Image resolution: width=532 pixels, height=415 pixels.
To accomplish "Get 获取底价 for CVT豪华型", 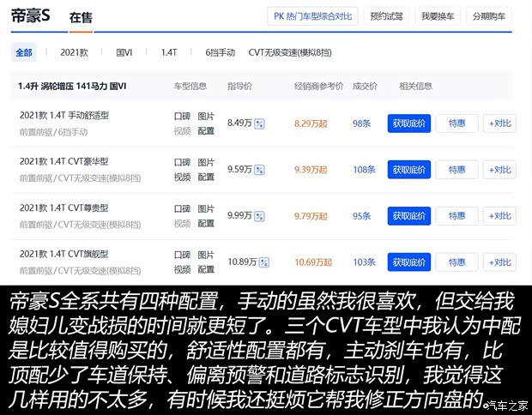I will pyautogui.click(x=409, y=170).
